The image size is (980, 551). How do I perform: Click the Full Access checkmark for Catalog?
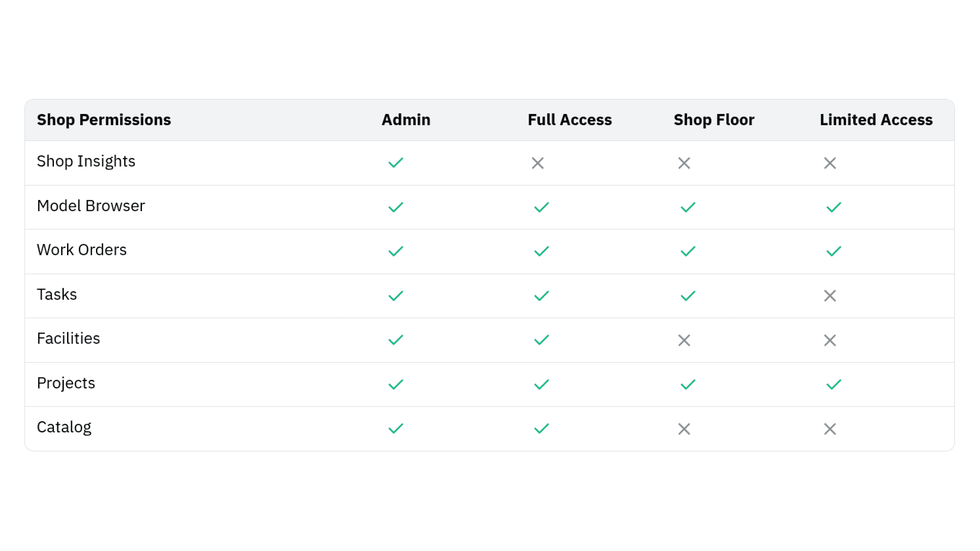[x=541, y=429]
